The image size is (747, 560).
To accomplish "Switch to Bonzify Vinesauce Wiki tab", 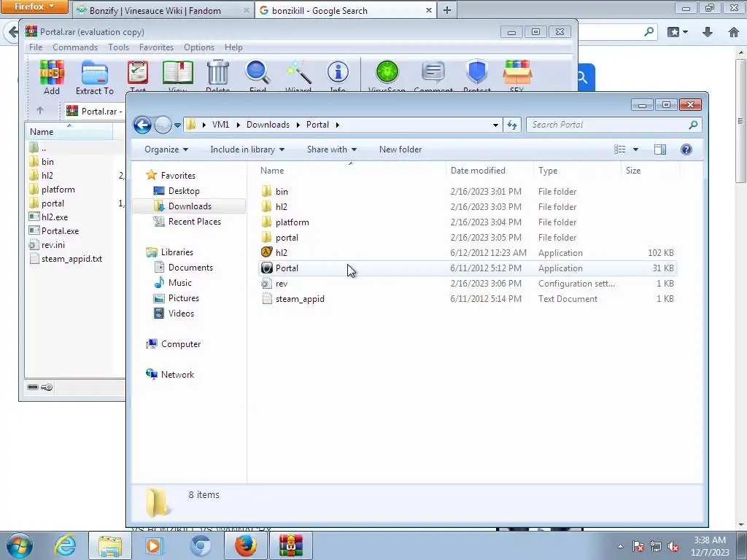I will (x=162, y=10).
